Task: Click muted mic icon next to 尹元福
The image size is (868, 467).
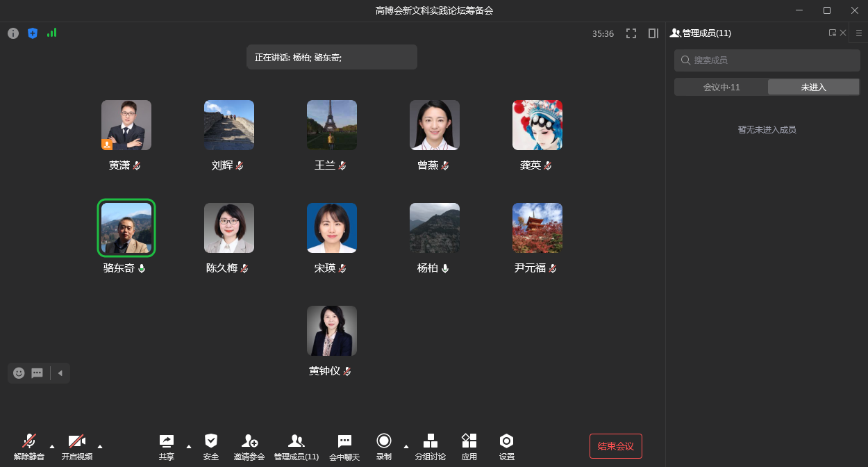Action: [x=553, y=268]
